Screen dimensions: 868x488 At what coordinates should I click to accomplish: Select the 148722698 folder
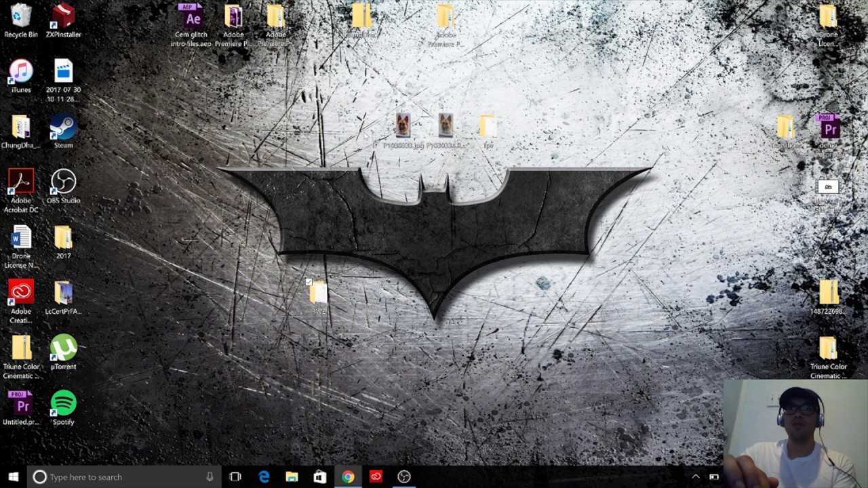pyautogui.click(x=828, y=298)
